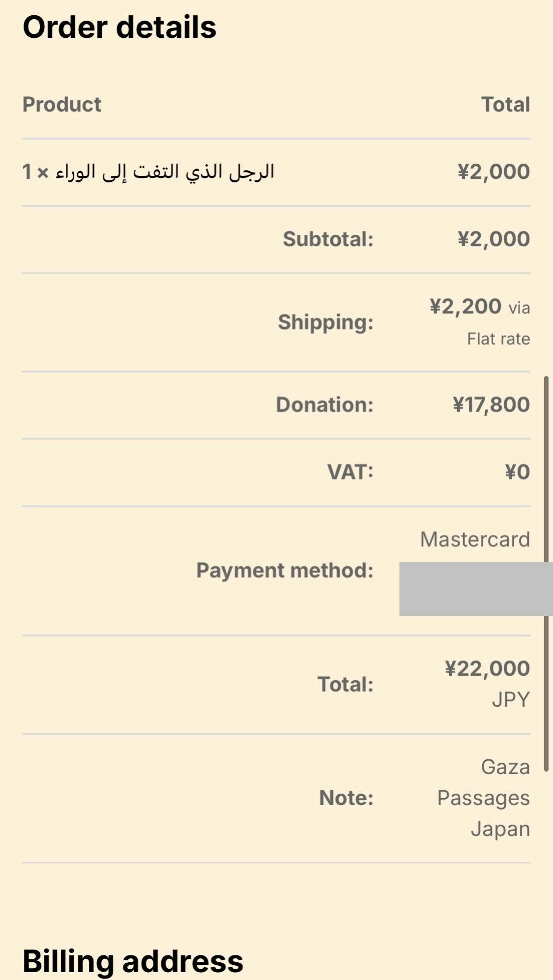
Task: Click the ¥2,200 shipping amount
Action: 465,307
